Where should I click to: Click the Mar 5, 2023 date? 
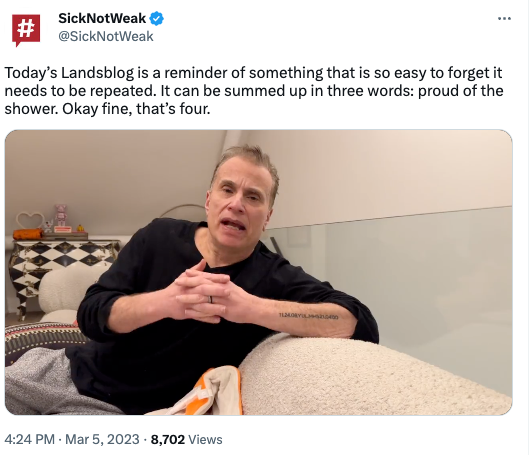[102, 439]
